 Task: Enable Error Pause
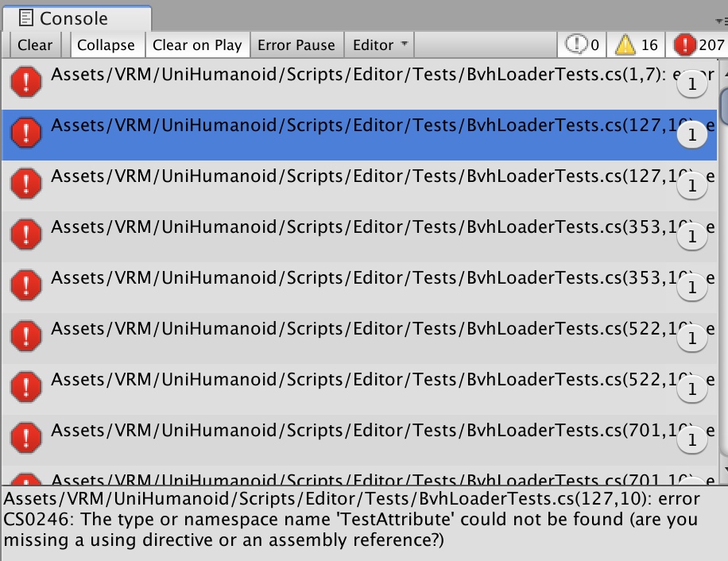(296, 45)
